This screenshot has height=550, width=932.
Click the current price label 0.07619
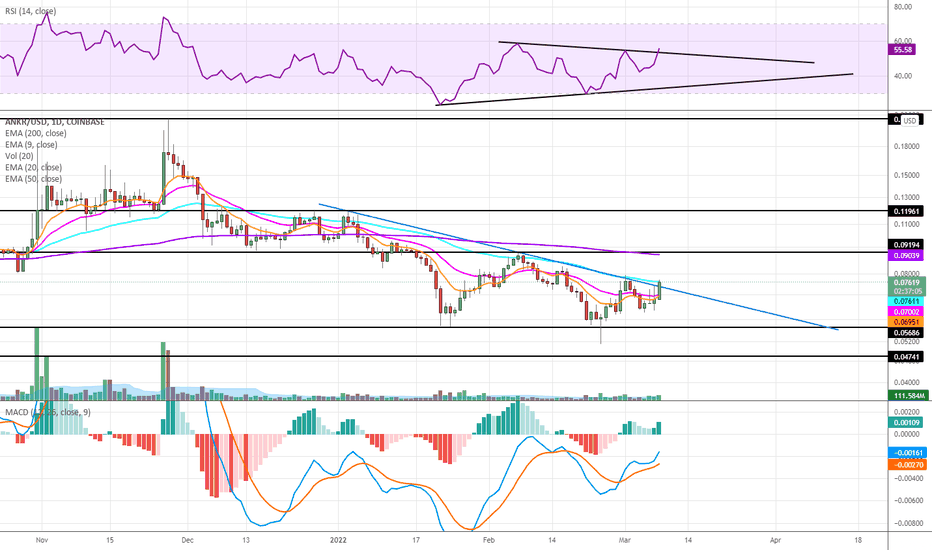(x=906, y=282)
